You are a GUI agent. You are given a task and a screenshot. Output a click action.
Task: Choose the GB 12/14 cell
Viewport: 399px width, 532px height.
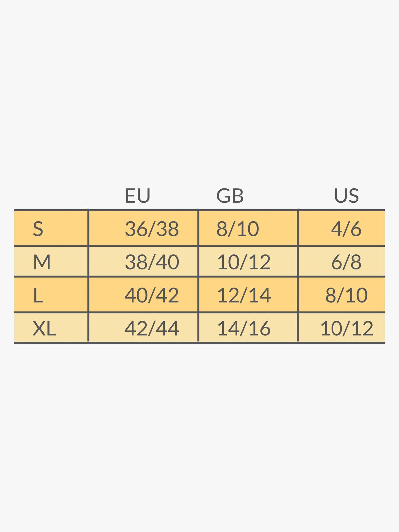(244, 295)
